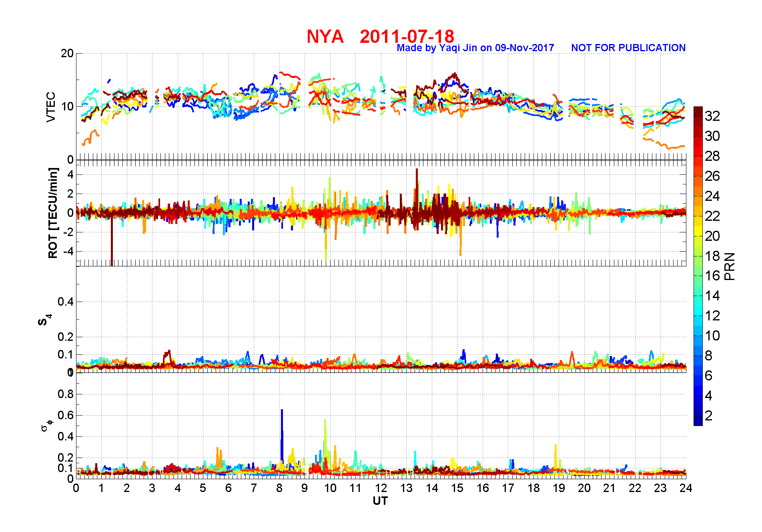Click the x-axis tick label 24
The width and height of the screenshot is (762, 532).
[x=686, y=488]
